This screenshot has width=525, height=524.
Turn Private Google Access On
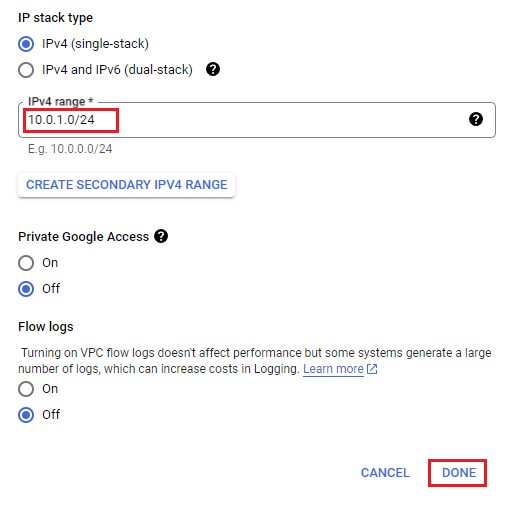click(x=26, y=263)
